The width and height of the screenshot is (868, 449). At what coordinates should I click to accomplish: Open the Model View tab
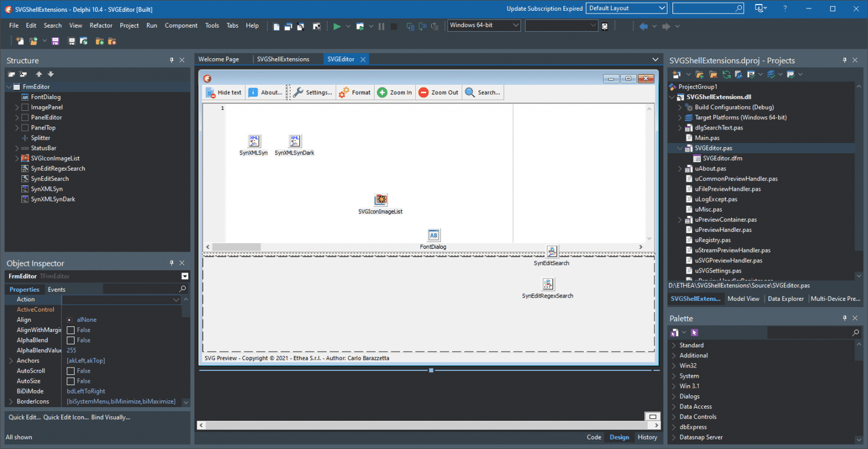(x=743, y=299)
